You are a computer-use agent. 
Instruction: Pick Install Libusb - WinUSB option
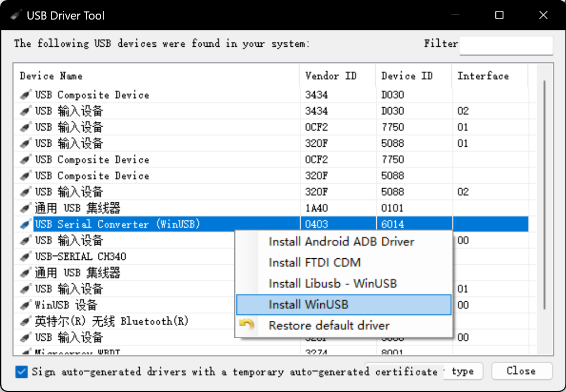pyautogui.click(x=332, y=284)
